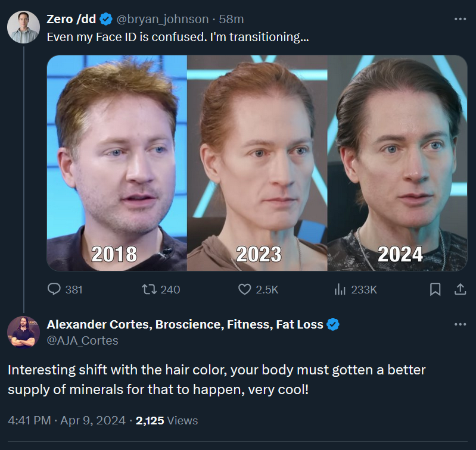This screenshot has height=450, width=476.
Task: Open the more options menu on Zero /dd's tweet
Action: point(461,19)
